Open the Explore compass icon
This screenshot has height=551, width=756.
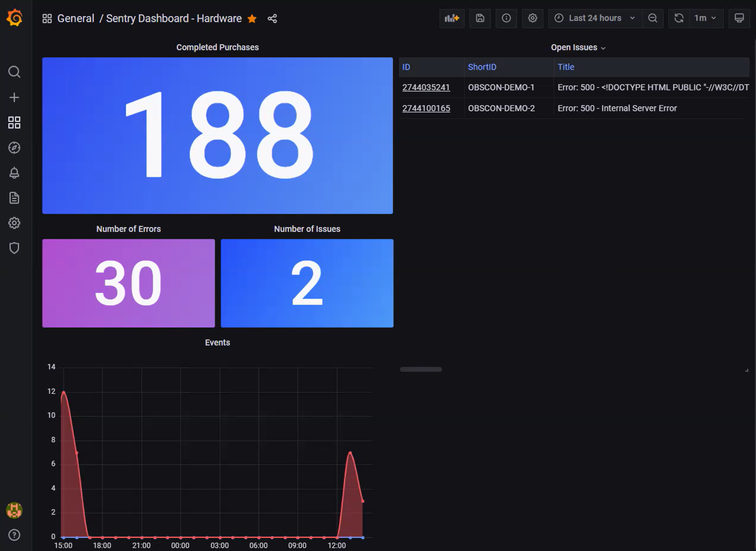[x=14, y=148]
